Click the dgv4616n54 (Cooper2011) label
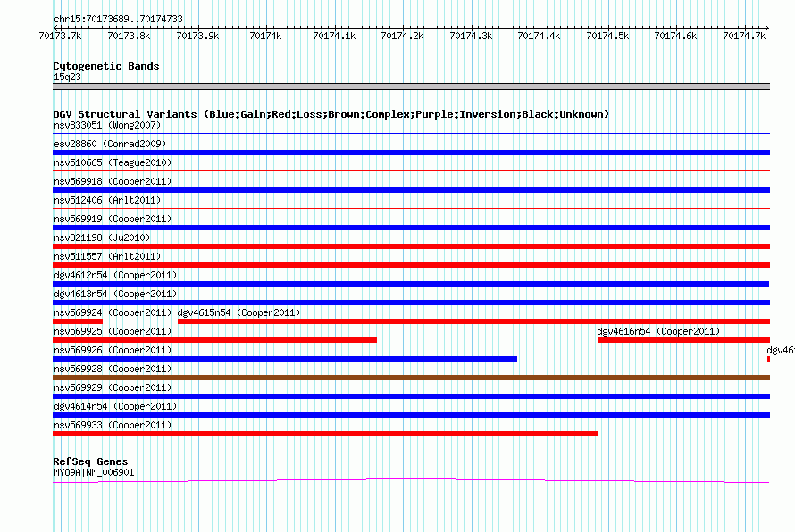This screenshot has height=532, width=795. point(658,331)
